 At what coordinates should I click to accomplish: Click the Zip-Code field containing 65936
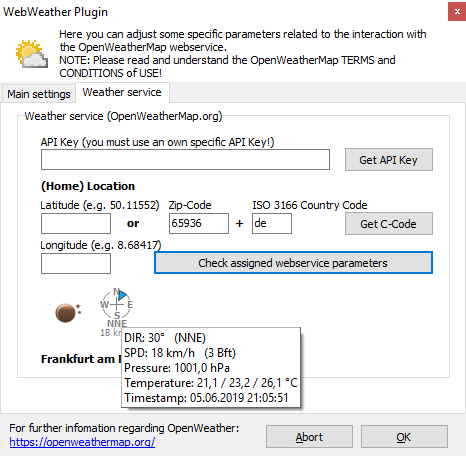pyautogui.click(x=199, y=223)
